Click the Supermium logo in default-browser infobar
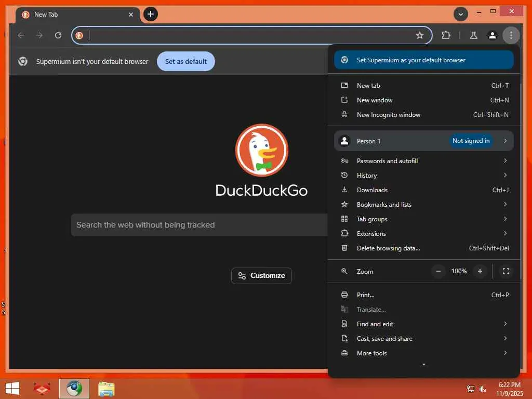Screen dimensions: 532x399 [x=23, y=61]
